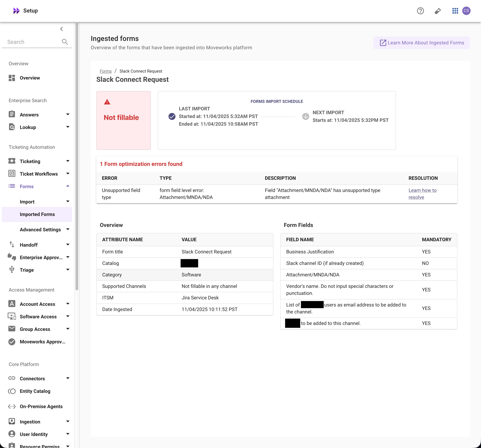Click the Moveworks logo icon
This screenshot has width=481, height=448.
pyautogui.click(x=16, y=11)
